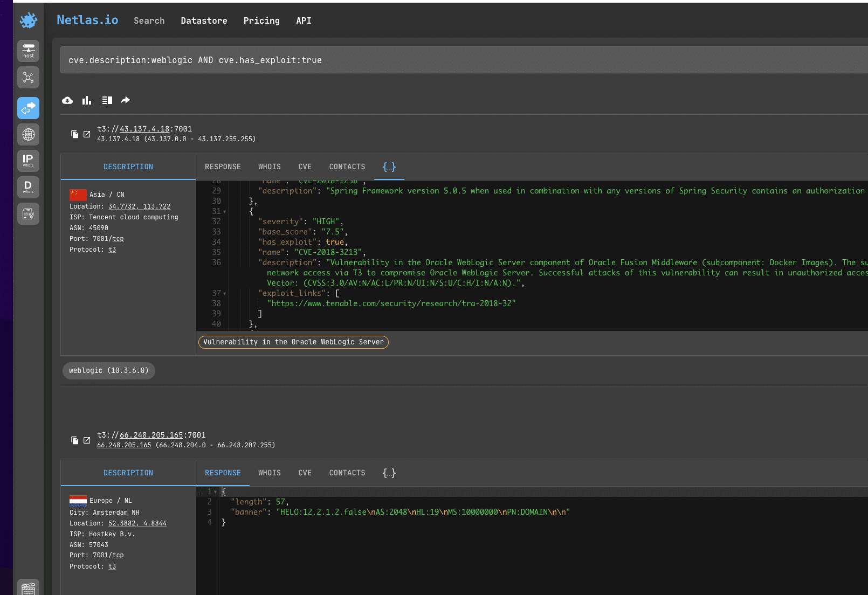The width and height of the screenshot is (868, 595).
Task: Open WHOIS tab for 66.248.205.165
Action: (x=270, y=473)
